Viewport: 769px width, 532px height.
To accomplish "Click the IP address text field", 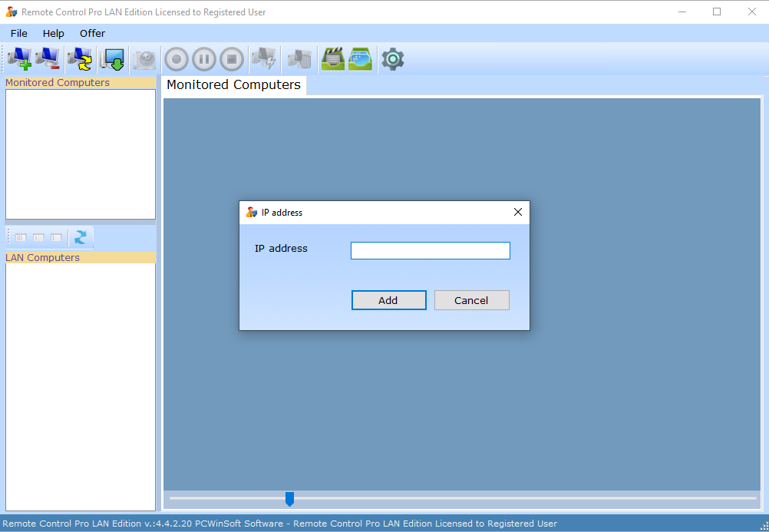I will click(x=430, y=251).
